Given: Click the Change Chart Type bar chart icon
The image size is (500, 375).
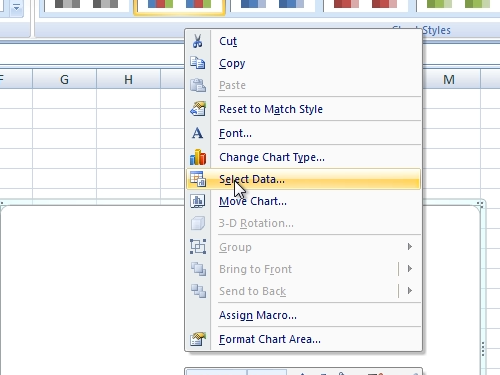Looking at the screenshot, I should [198, 157].
